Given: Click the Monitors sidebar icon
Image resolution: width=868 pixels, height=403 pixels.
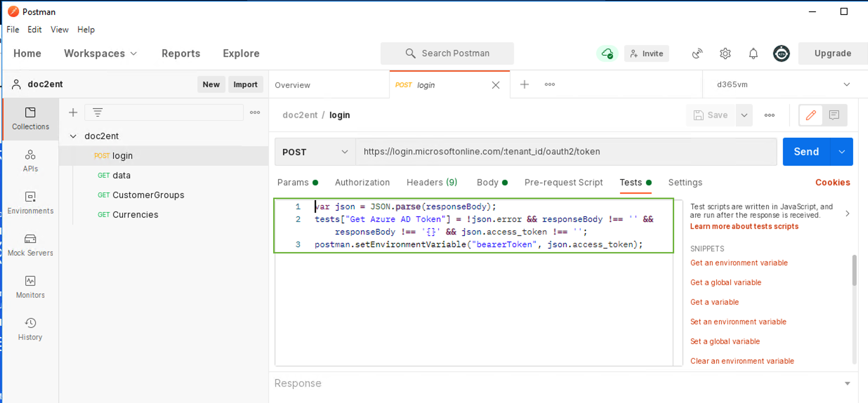Looking at the screenshot, I should coord(30,280).
